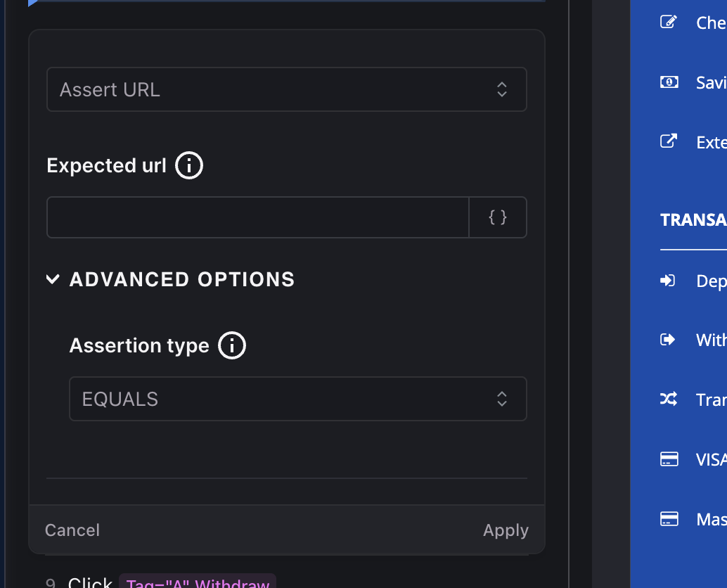Click the info icon beside Expected url
This screenshot has height=588, width=727.
pyautogui.click(x=188, y=166)
